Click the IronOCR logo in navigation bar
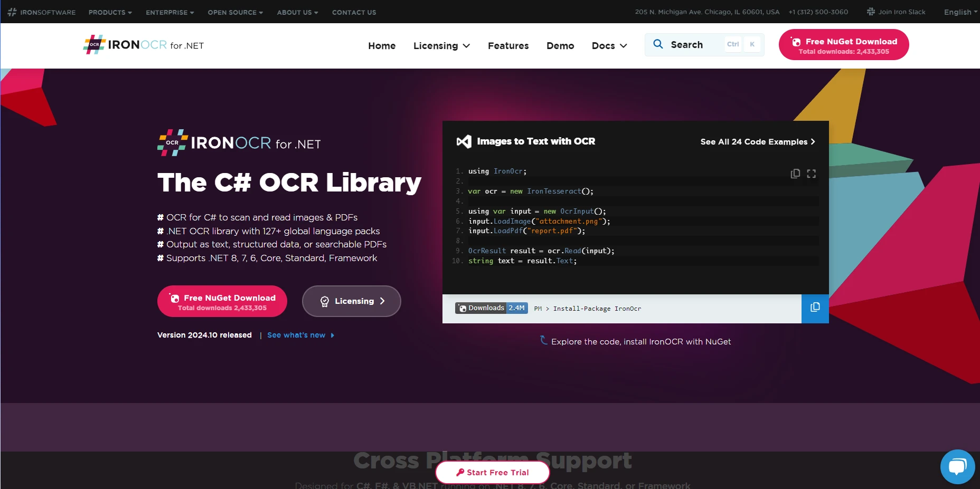The width and height of the screenshot is (980, 489). pos(143,45)
